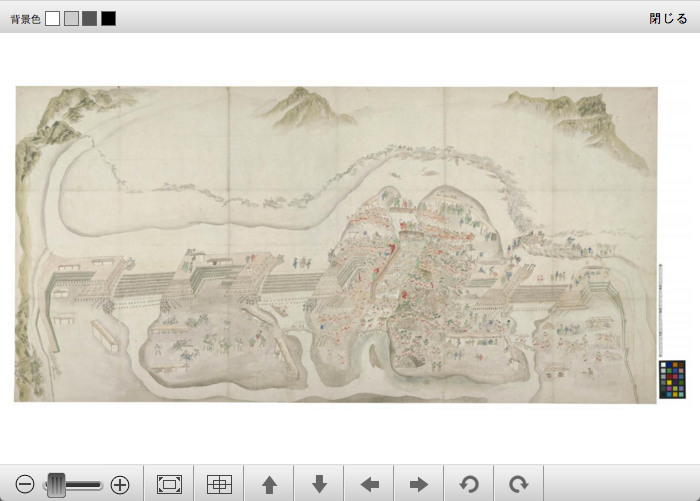Pan the image left
The image size is (700, 501).
[370, 484]
